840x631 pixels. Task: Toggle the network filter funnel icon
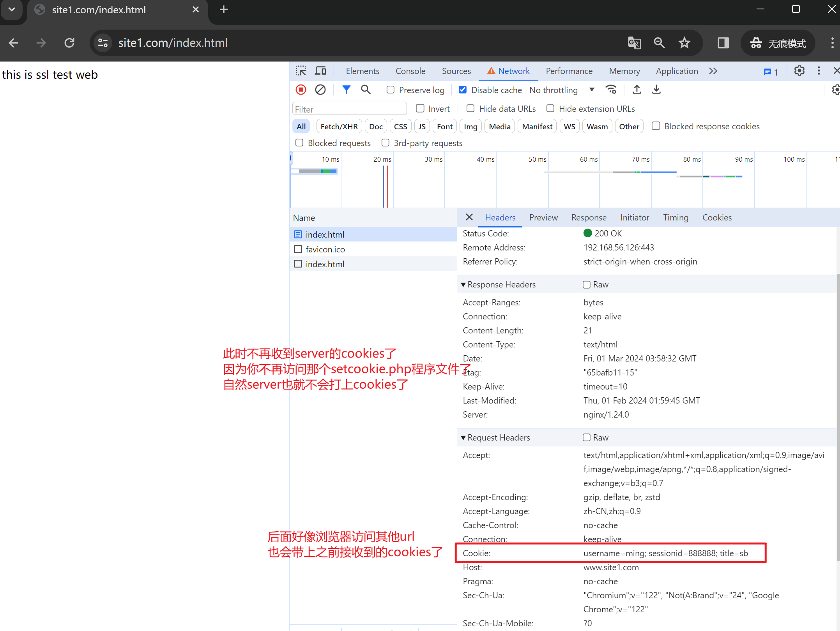pos(346,90)
